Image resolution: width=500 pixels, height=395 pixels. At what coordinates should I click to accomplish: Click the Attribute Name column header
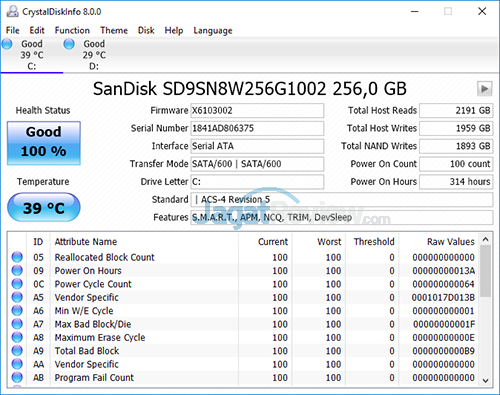coord(144,241)
